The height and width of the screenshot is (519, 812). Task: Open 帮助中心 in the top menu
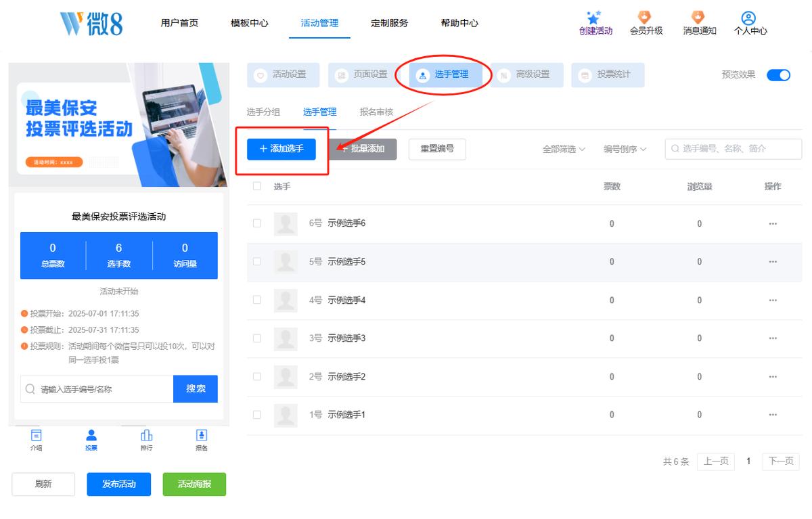click(x=459, y=23)
